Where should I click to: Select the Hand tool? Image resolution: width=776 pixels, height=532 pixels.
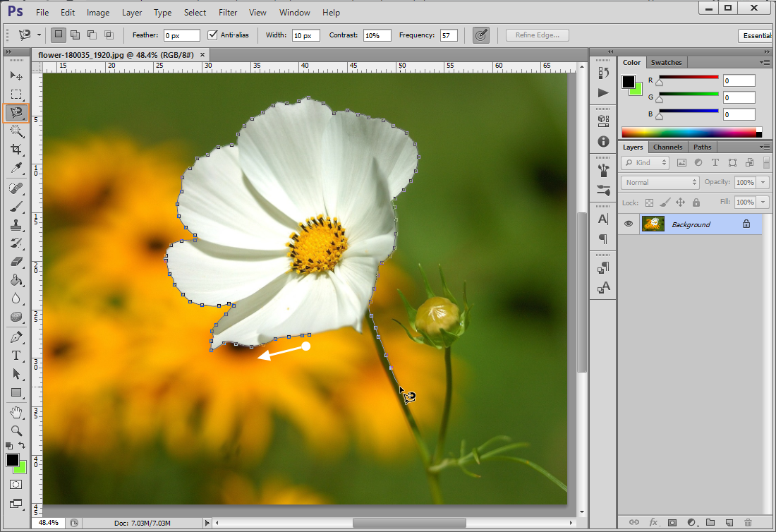point(16,411)
